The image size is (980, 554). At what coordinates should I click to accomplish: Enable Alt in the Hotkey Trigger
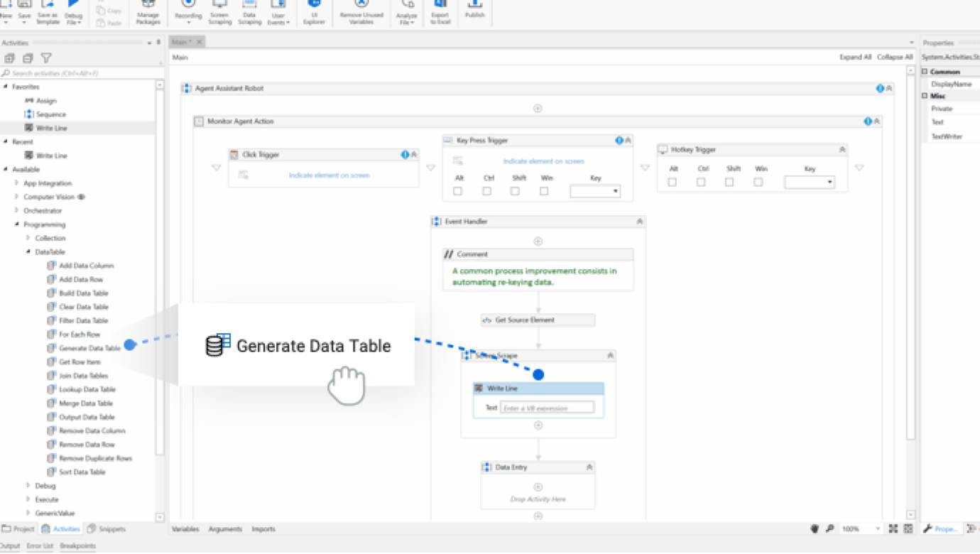tap(672, 182)
